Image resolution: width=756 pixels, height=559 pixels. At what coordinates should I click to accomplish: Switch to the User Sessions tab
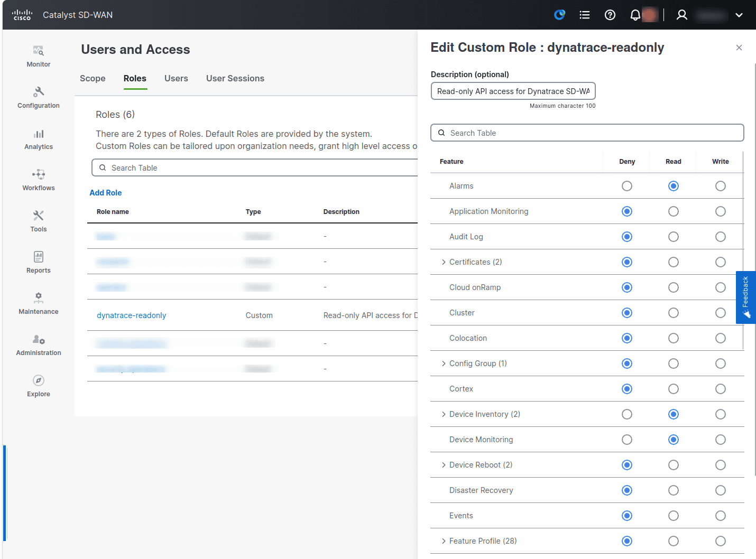[235, 78]
